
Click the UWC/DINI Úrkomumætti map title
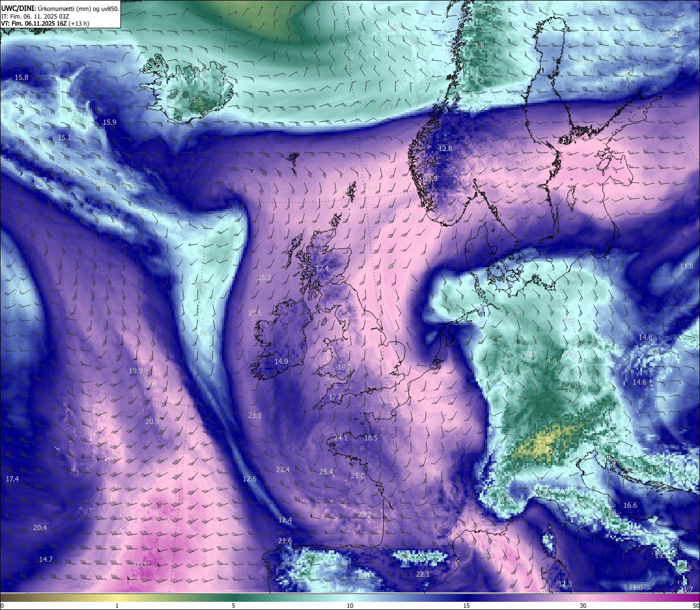[60, 8]
